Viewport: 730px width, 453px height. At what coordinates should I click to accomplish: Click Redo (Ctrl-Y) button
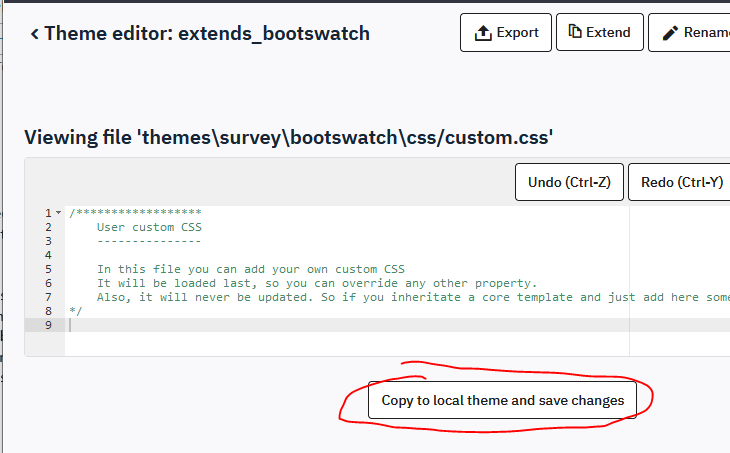tap(679, 182)
